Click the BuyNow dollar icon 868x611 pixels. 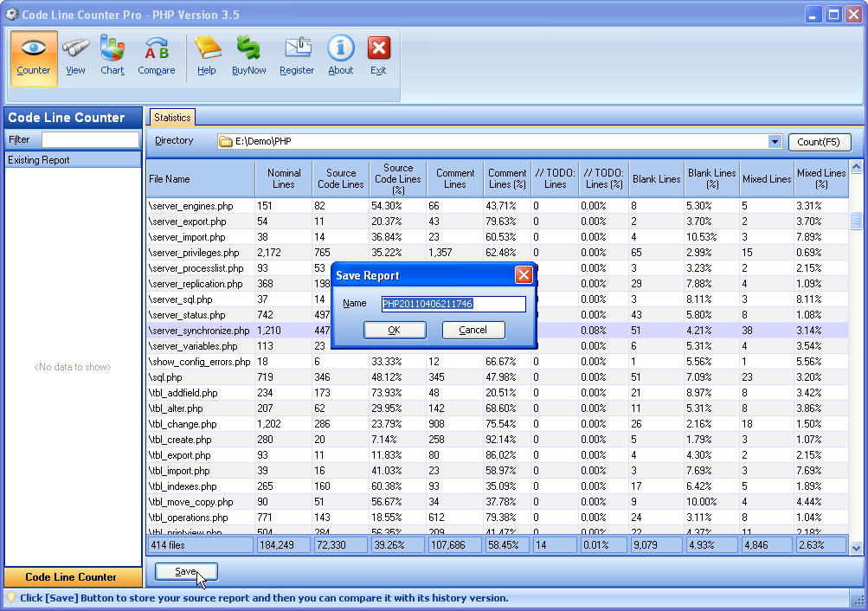coord(248,58)
